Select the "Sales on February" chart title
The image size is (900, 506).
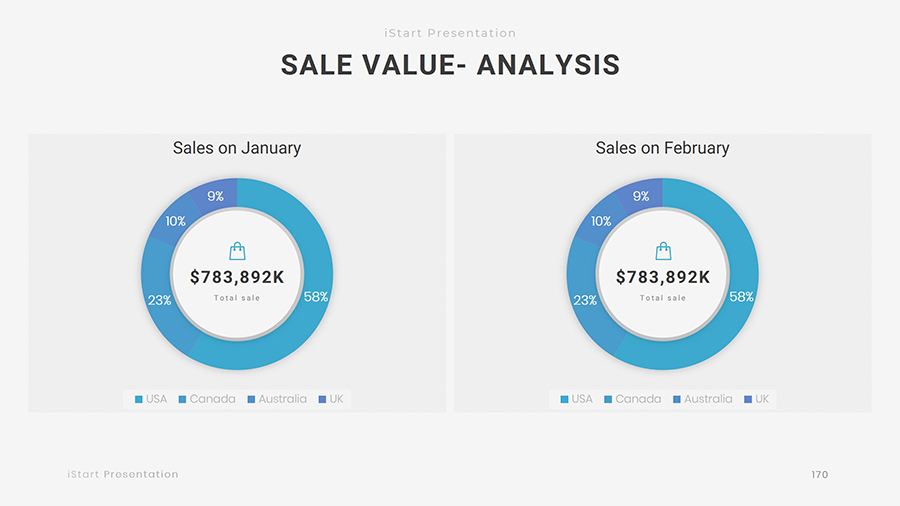662,148
